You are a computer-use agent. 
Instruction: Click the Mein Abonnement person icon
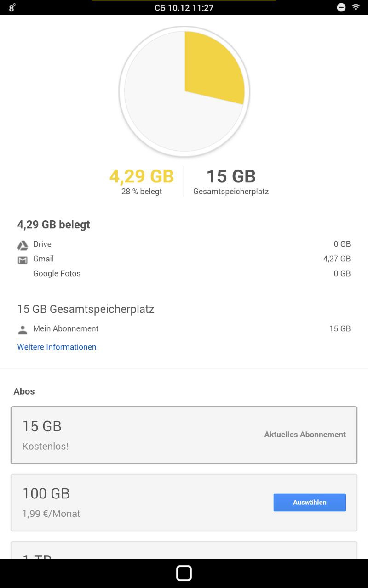point(23,330)
